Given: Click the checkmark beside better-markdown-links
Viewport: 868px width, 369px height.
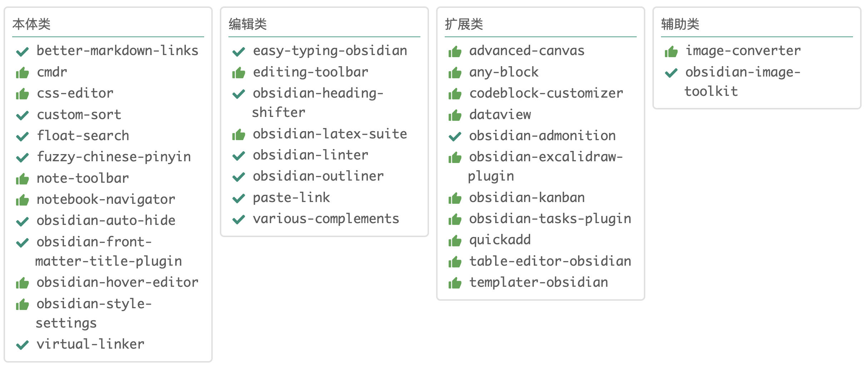Looking at the screenshot, I should coord(23,52).
